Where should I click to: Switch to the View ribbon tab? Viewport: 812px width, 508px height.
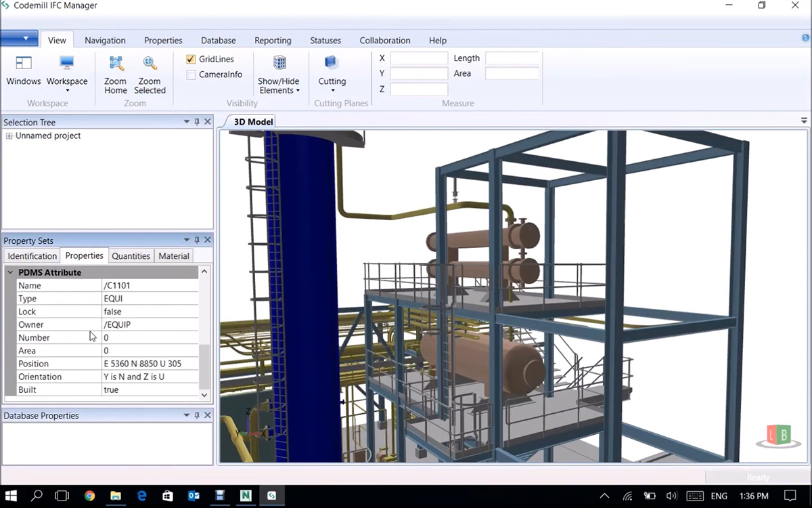coord(57,41)
